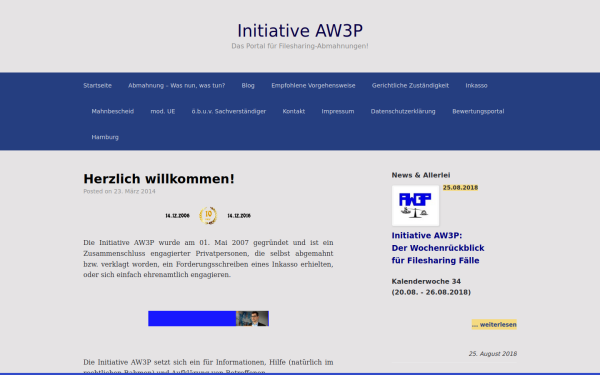Click the 14.12.2006 date left of the wreath
The height and width of the screenshot is (375, 600).
[177, 216]
